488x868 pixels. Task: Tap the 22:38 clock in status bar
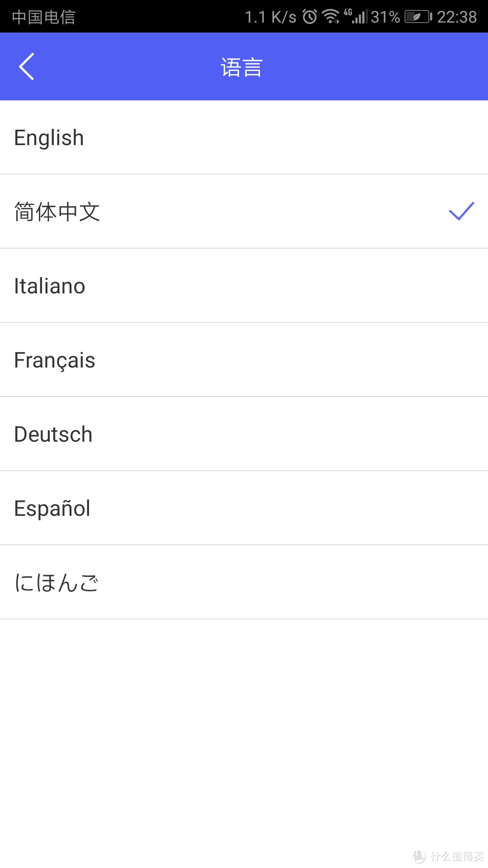tap(457, 17)
